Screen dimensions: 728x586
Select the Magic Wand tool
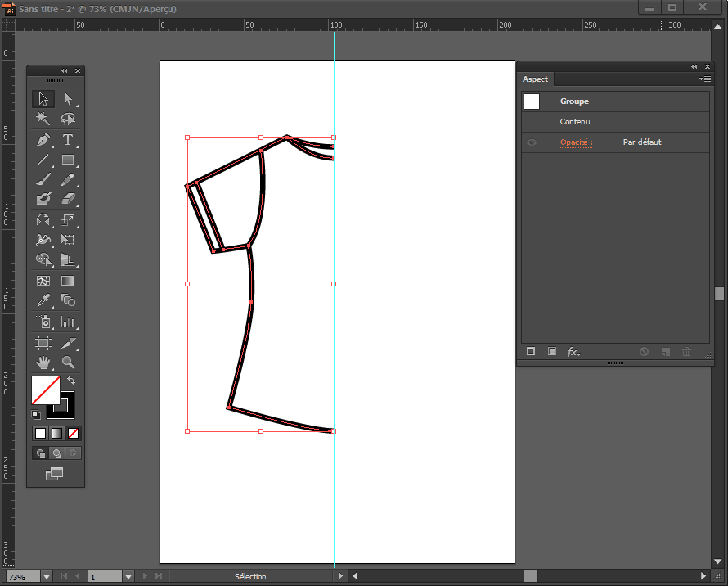tap(43, 119)
